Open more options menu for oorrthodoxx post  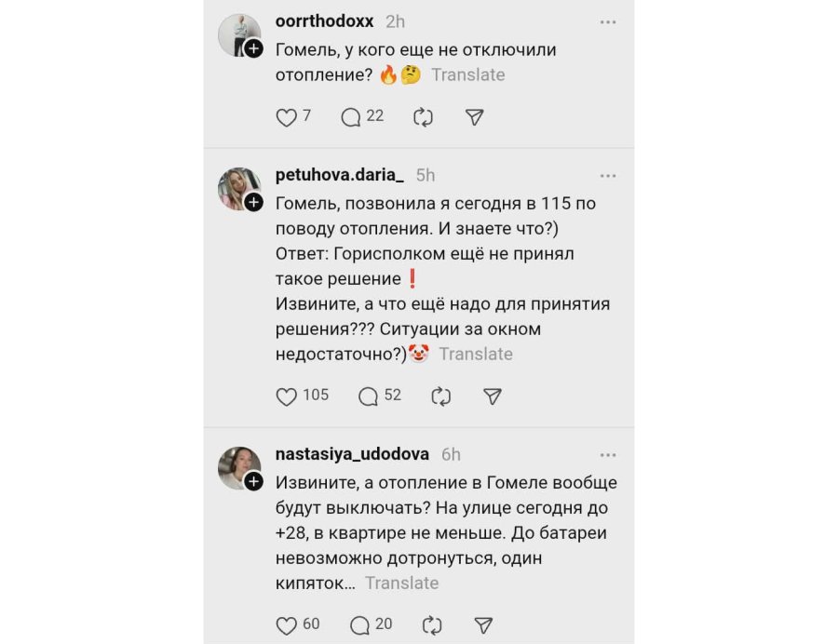pyautogui.click(x=608, y=22)
